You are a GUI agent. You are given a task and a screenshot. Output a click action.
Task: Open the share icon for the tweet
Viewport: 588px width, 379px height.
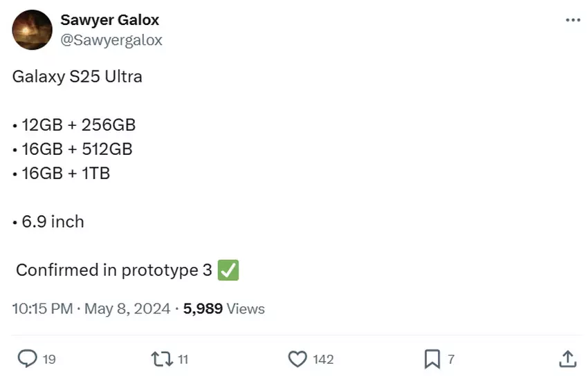coord(567,358)
